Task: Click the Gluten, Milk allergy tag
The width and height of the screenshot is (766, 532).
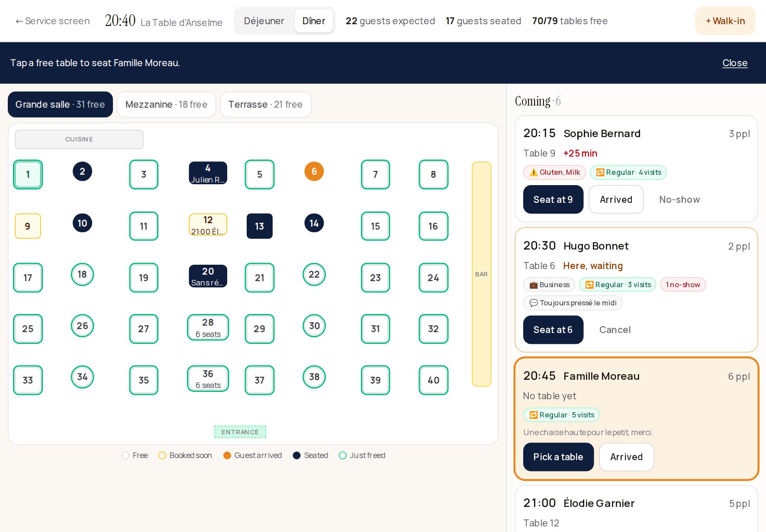Action: pyautogui.click(x=554, y=172)
